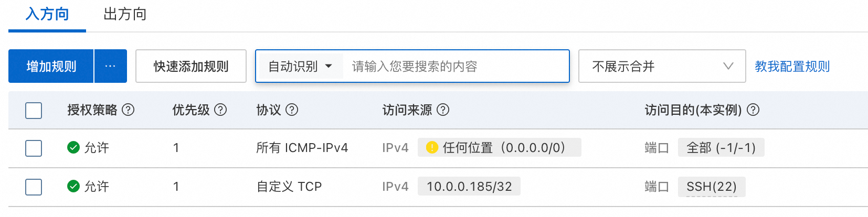
Task: Click the 增加规则 button
Action: [x=51, y=67]
